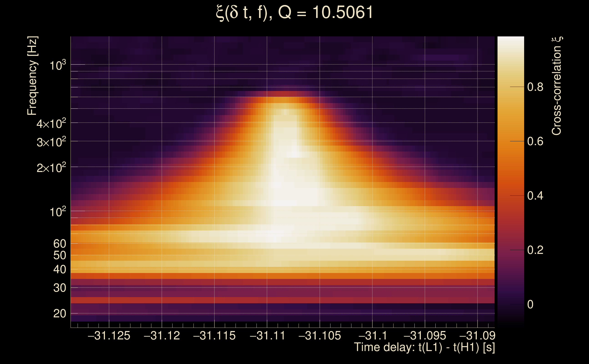Click the y-axis label 10³
Image resolution: width=589 pixels, height=364 pixels.
57,65
